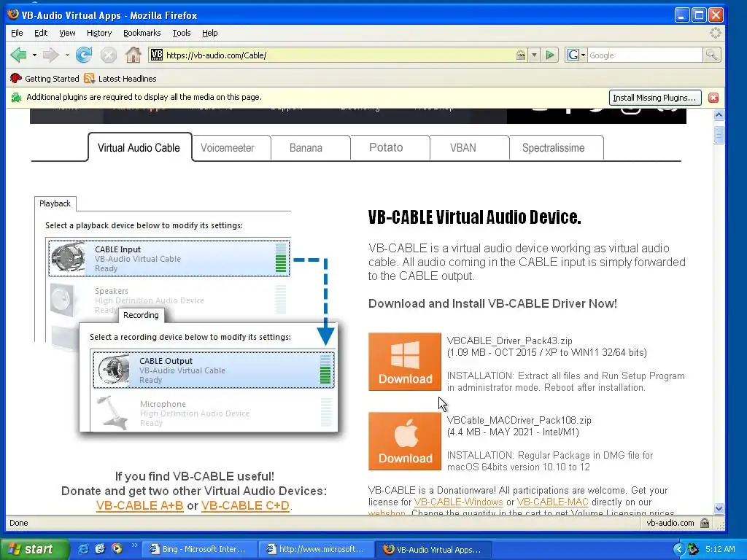This screenshot has height=560, width=747.
Task: Open the Forward button history dropdown
Action: [67, 55]
